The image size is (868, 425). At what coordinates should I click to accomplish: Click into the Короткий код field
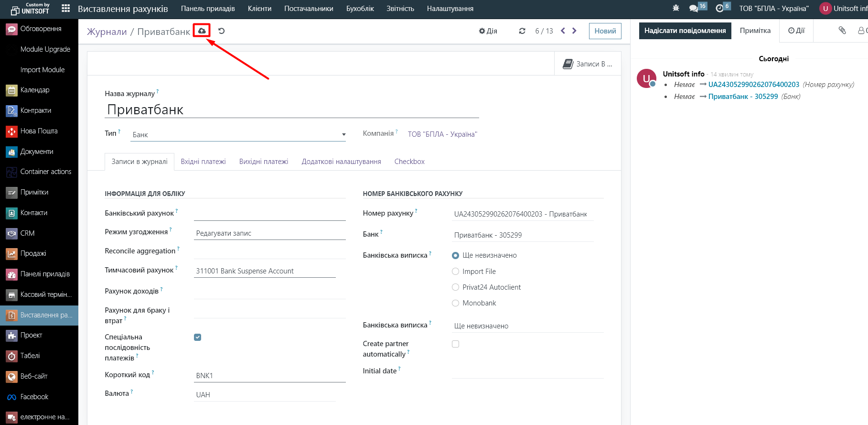tap(269, 376)
